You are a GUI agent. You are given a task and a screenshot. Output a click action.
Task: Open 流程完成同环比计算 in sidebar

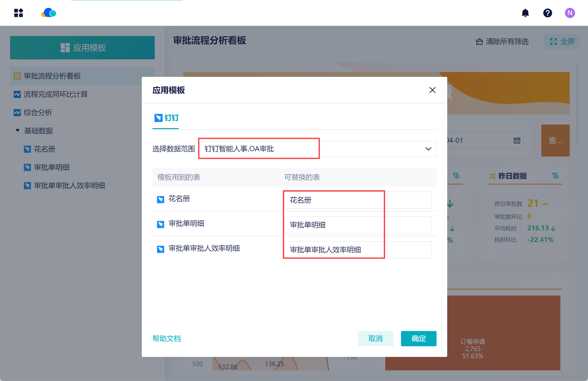[x=56, y=94]
